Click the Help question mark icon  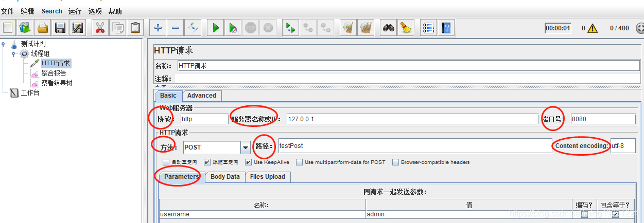point(446,28)
